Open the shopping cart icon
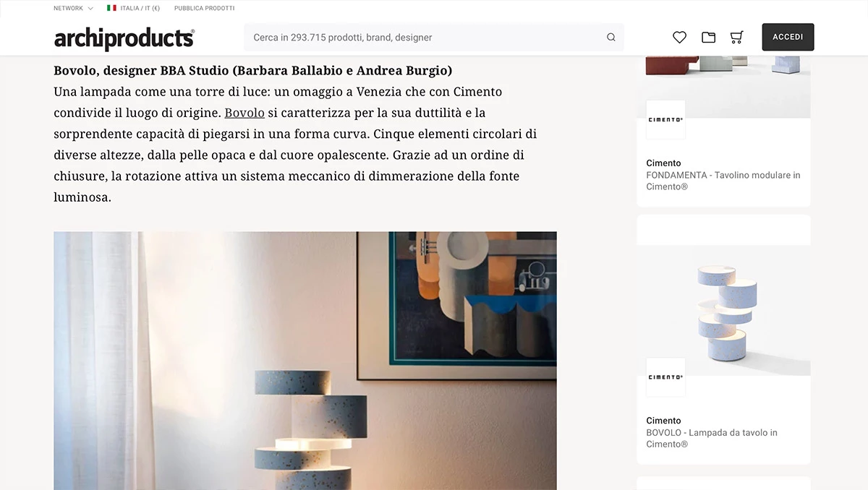The height and width of the screenshot is (490, 868). click(736, 38)
